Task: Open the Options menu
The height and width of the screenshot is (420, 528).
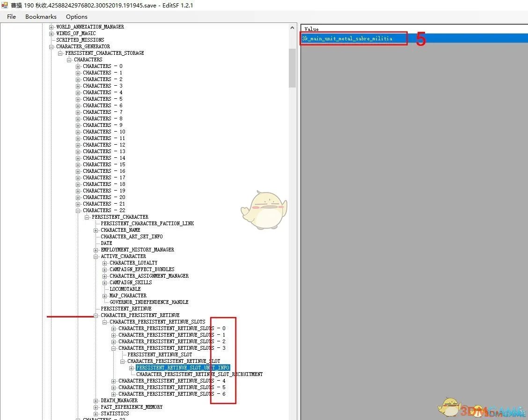Action: point(76,16)
